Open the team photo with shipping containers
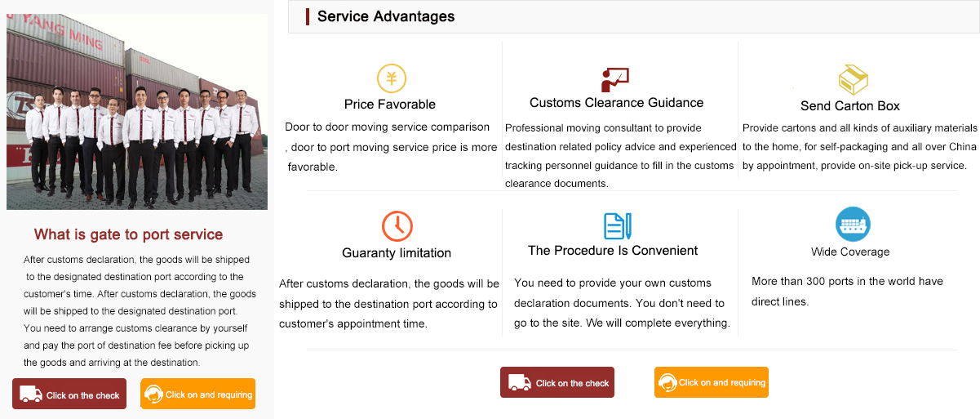 [137, 112]
